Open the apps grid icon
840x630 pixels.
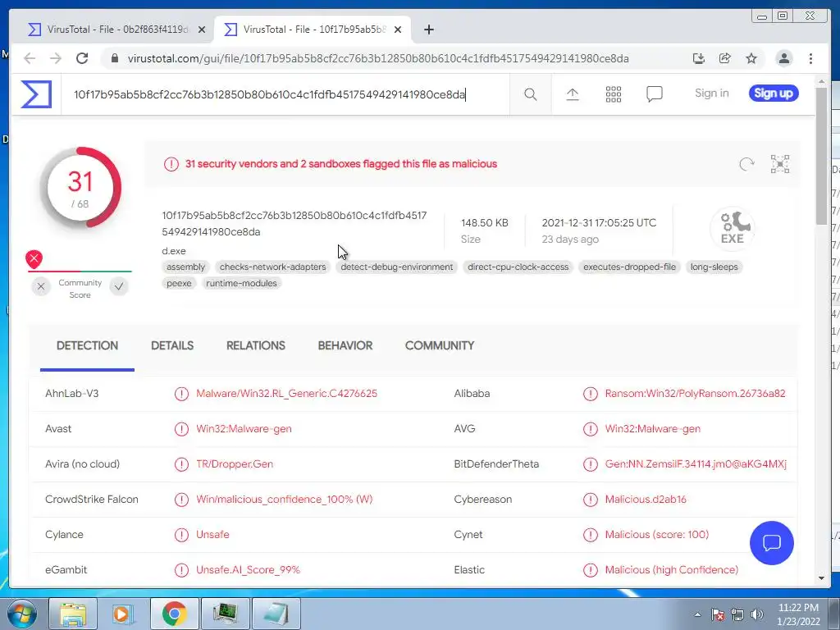(614, 94)
